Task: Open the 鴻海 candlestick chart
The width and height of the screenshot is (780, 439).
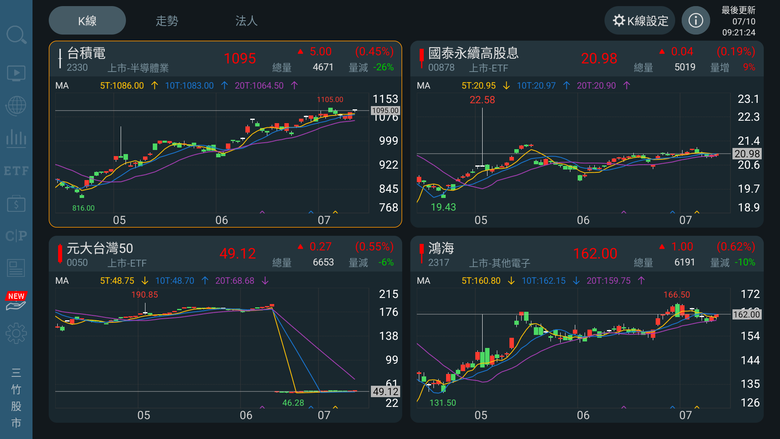Action: tap(572, 348)
